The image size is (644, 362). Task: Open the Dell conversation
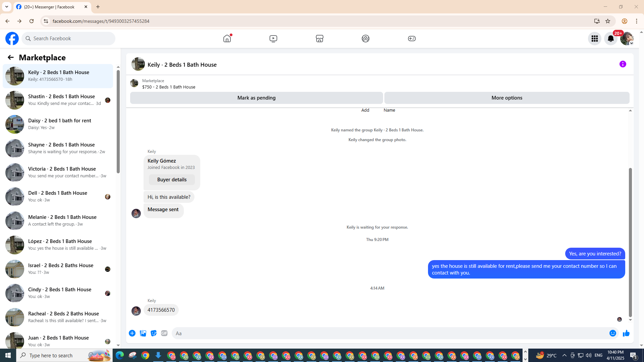58,197
